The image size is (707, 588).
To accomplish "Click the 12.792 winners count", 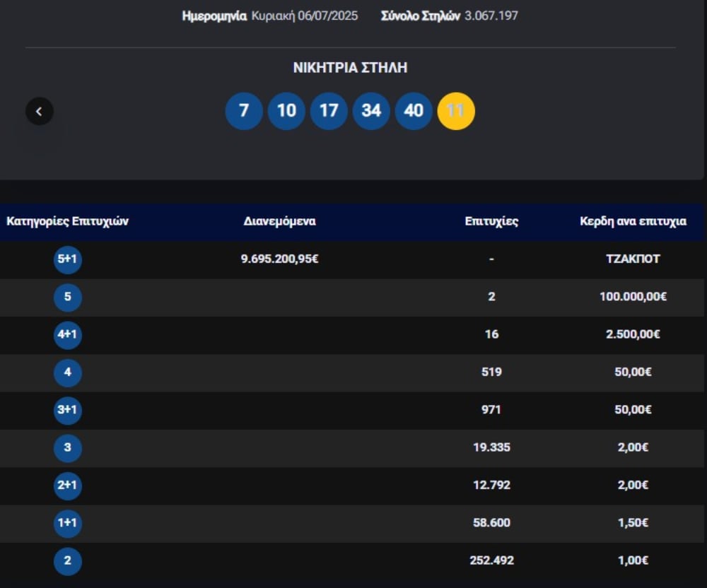I will (491, 486).
